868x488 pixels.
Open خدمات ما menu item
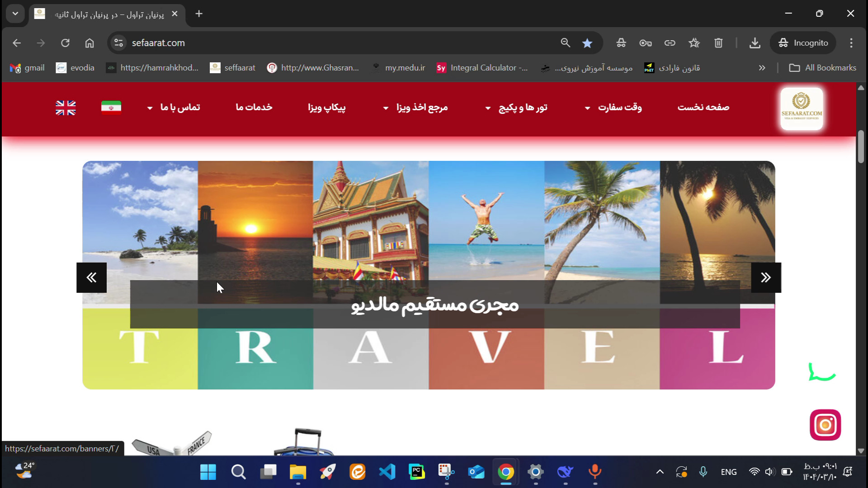pos(254,108)
